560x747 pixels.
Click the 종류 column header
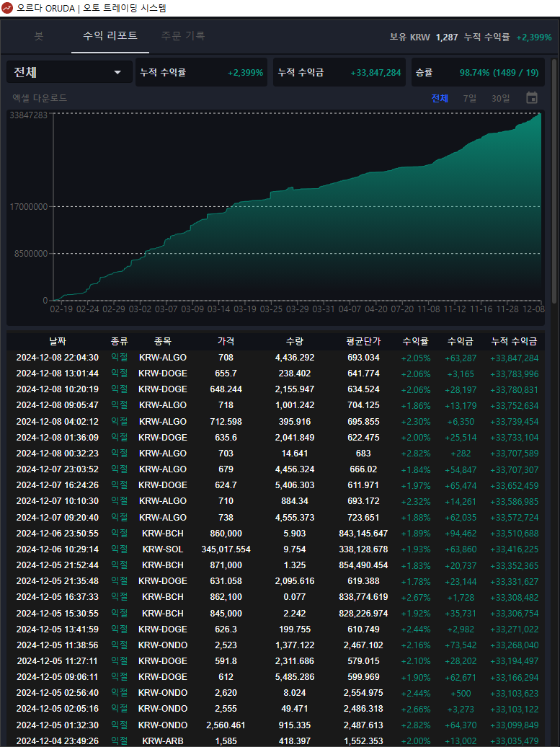pyautogui.click(x=119, y=341)
